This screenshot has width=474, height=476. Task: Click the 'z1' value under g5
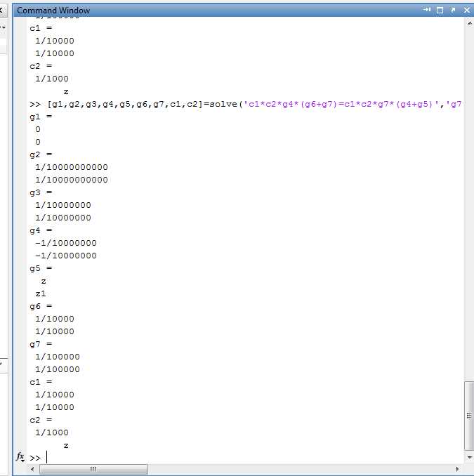coord(41,294)
